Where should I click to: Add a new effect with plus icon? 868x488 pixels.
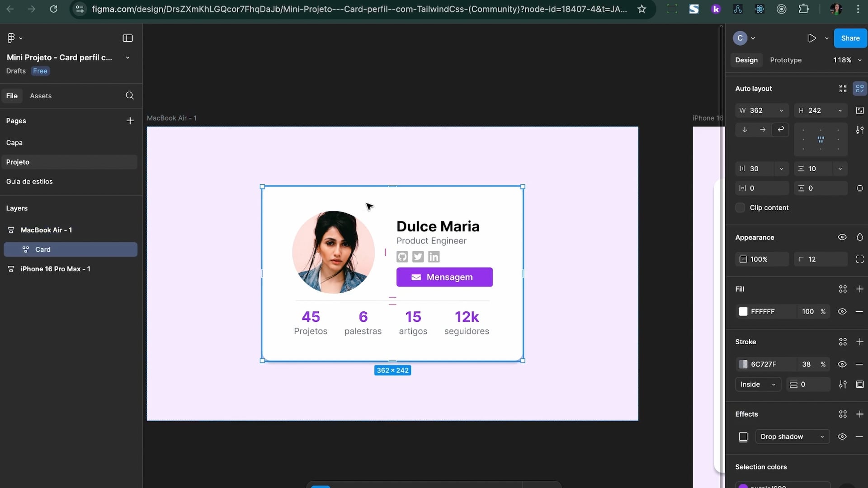pos(859,414)
